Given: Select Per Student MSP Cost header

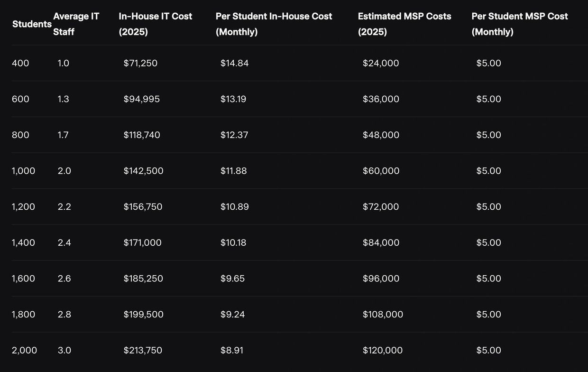Looking at the screenshot, I should (x=519, y=24).
